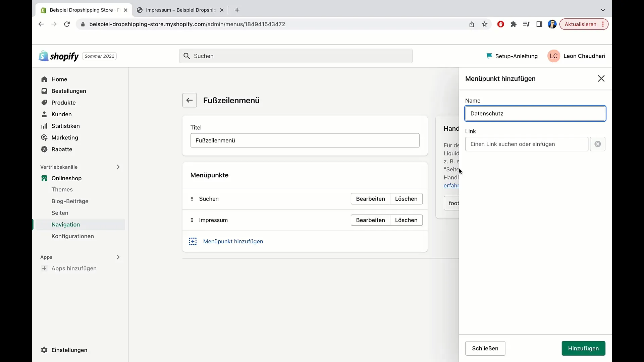Open Home in the sidebar

click(59, 79)
